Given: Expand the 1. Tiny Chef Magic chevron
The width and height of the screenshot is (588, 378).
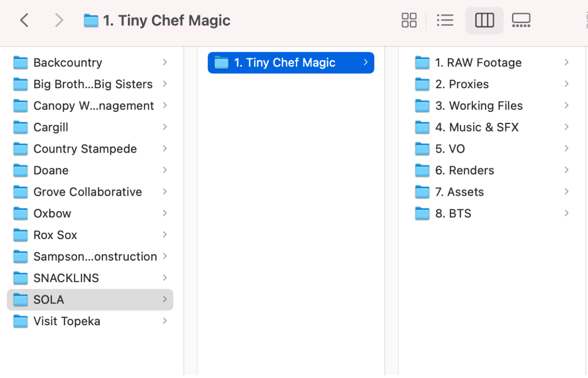Looking at the screenshot, I should pos(365,62).
